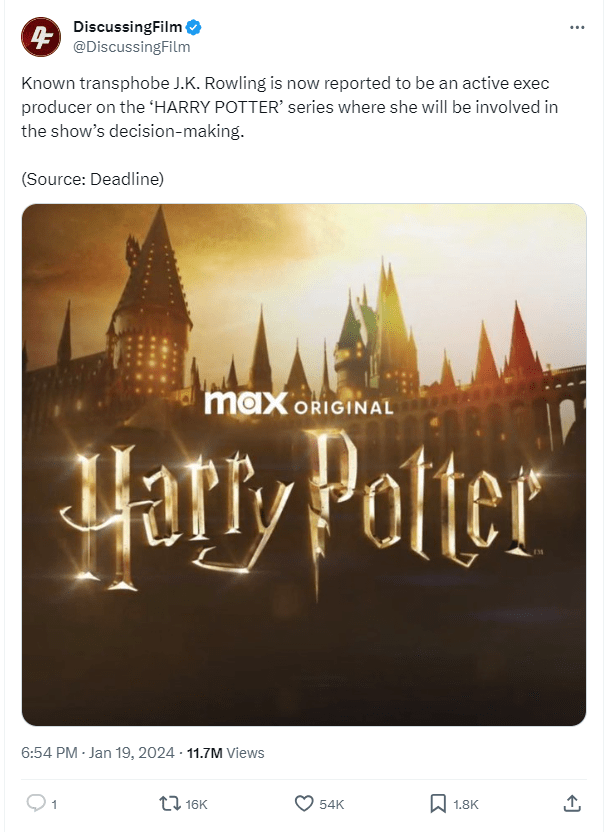604x832 pixels.
Task: Open the 6:54 PM timestamp link
Action: [49, 752]
